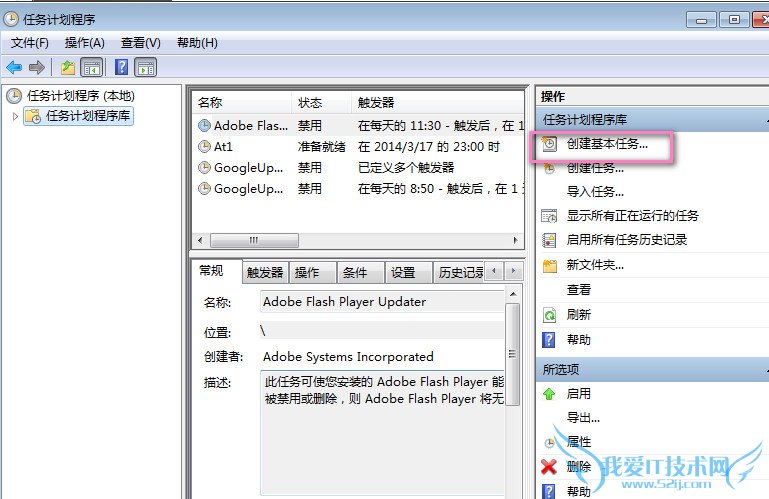Click the Up one level folder toolbar icon
Screen dimensions: 769x499
(68, 67)
